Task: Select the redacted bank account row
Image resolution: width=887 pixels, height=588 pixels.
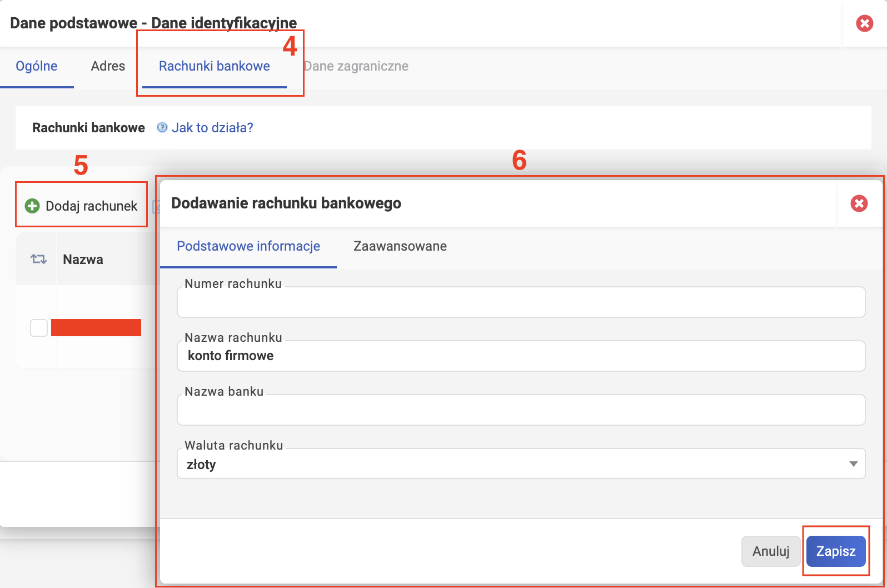Action: click(96, 328)
